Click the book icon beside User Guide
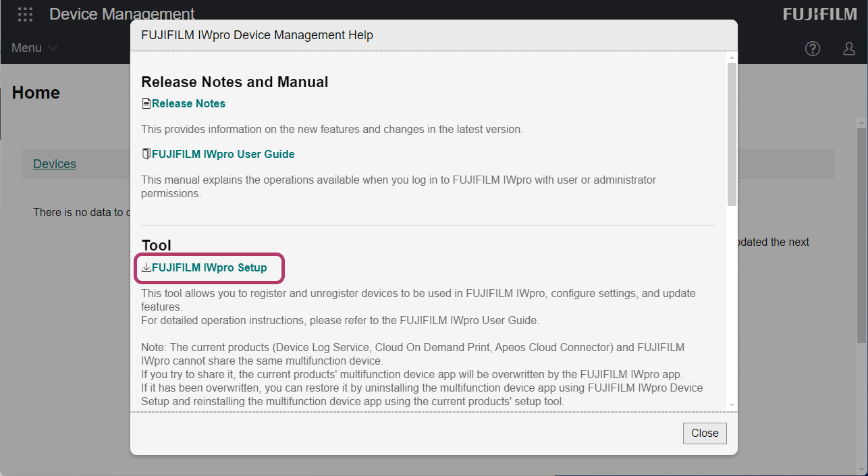This screenshot has width=868, height=476. pyautogui.click(x=146, y=155)
